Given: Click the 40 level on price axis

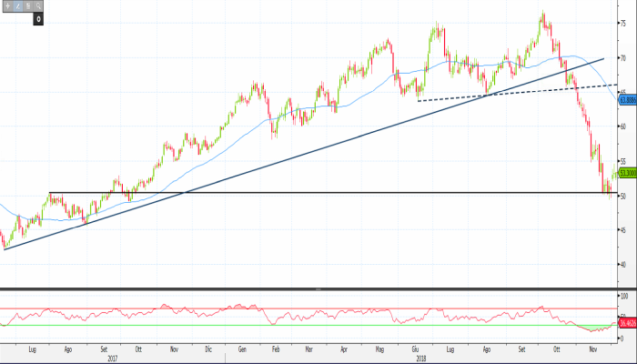Looking at the screenshot, I should point(624,265).
